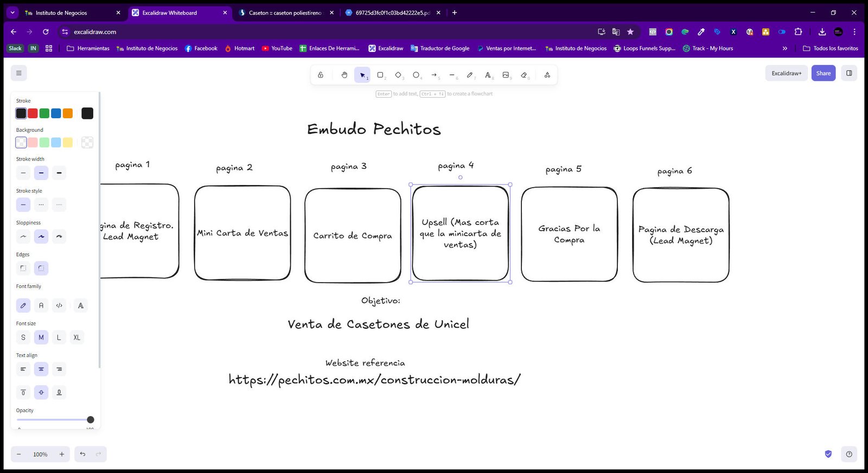Choose the Code font family
Image resolution: width=868 pixels, height=473 pixels.
[x=59, y=305]
